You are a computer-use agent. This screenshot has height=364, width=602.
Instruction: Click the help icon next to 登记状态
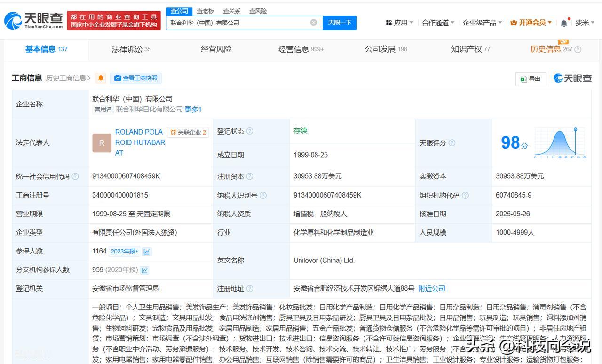[x=250, y=131]
